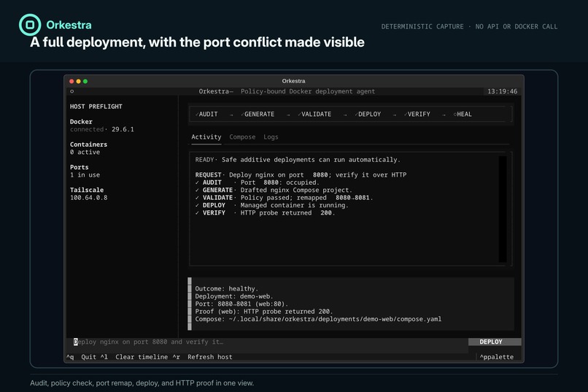588x392 pixels.
Task: Switch to the Activity tab
Action: point(206,137)
